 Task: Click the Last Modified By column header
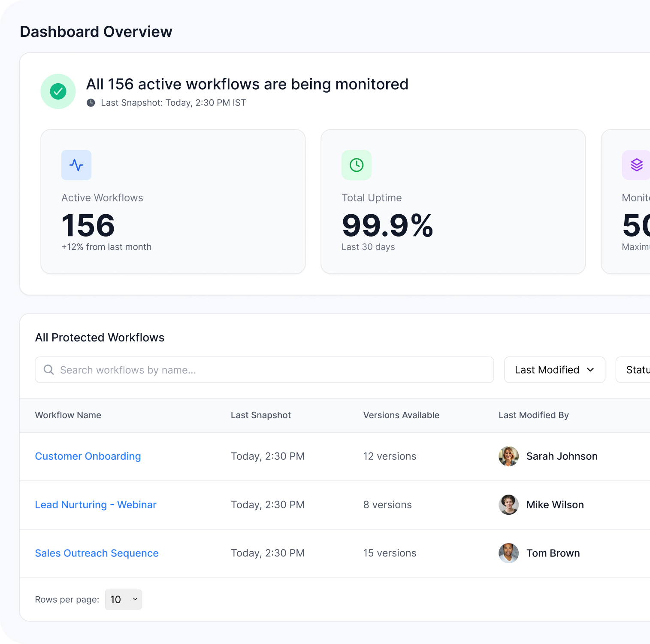click(533, 415)
